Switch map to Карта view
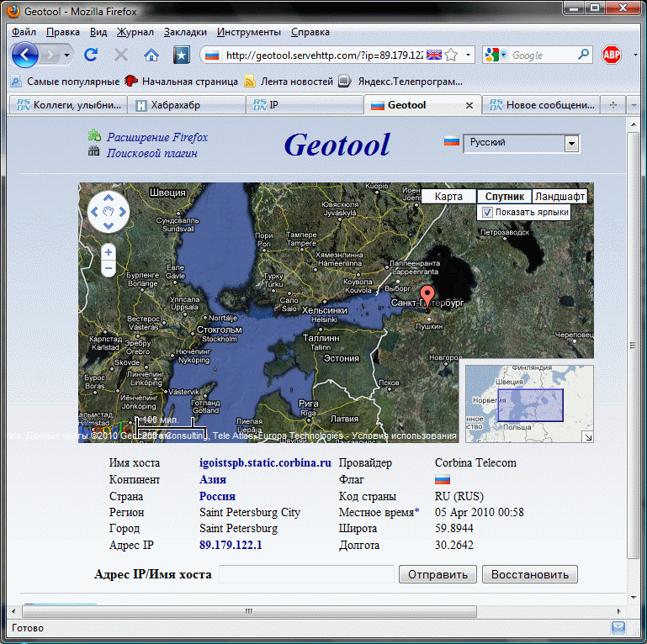Viewport: 647px width, 644px height. pos(448,196)
